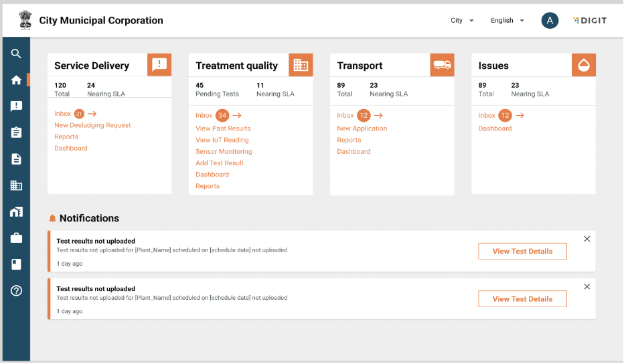
Task: Dismiss the first test results notification
Action: pos(587,239)
